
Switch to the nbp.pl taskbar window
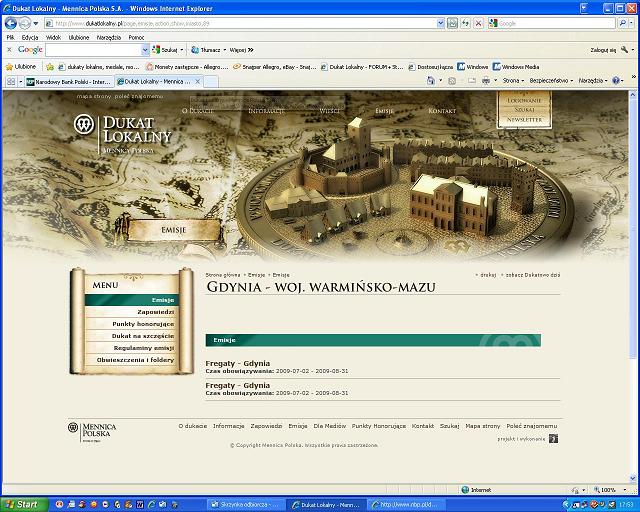coord(406,505)
